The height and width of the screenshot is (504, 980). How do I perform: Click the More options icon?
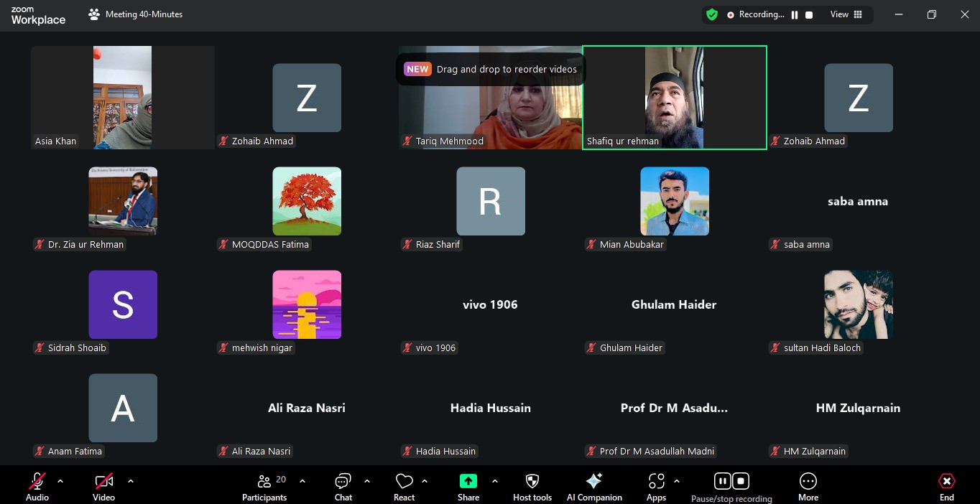(808, 481)
